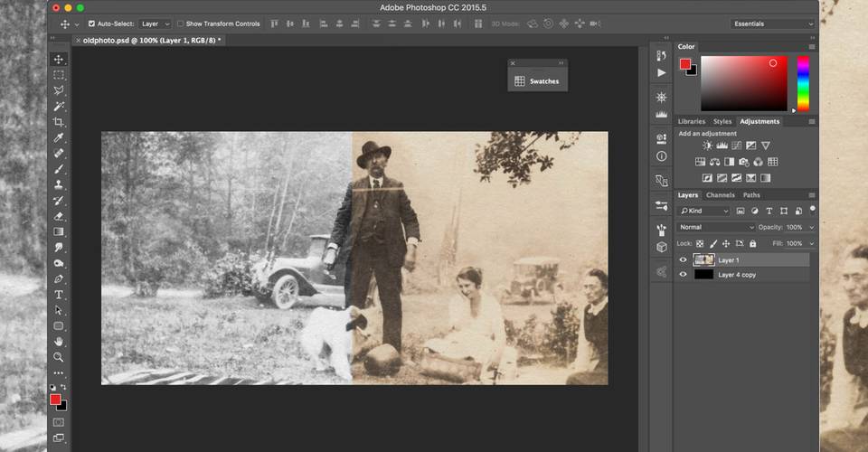Select the Clone Stamp tool
The image size is (868, 452).
coord(59,184)
